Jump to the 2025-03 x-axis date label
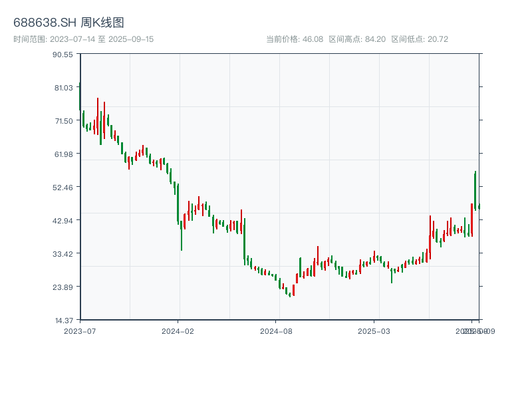 point(374,331)
